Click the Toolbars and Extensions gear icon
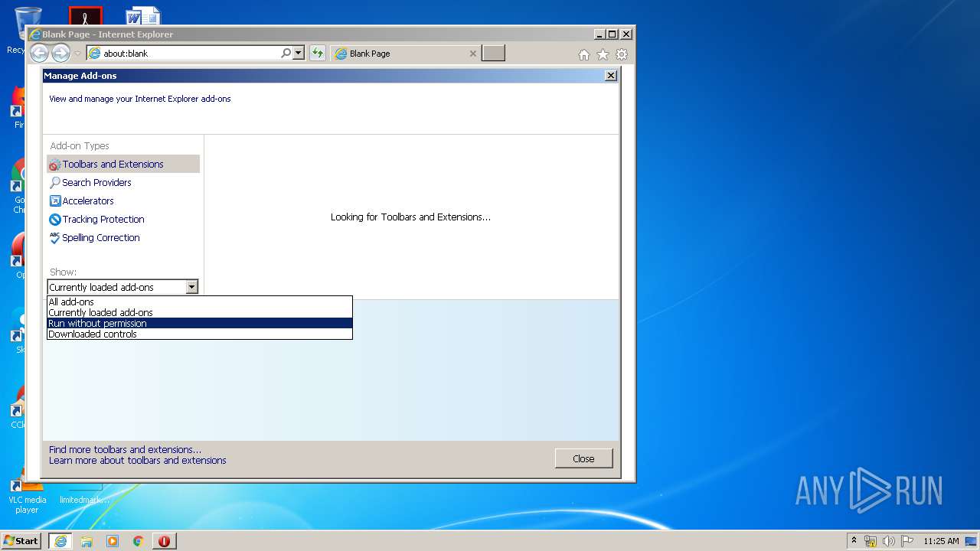This screenshot has width=980, height=551. pos(54,165)
